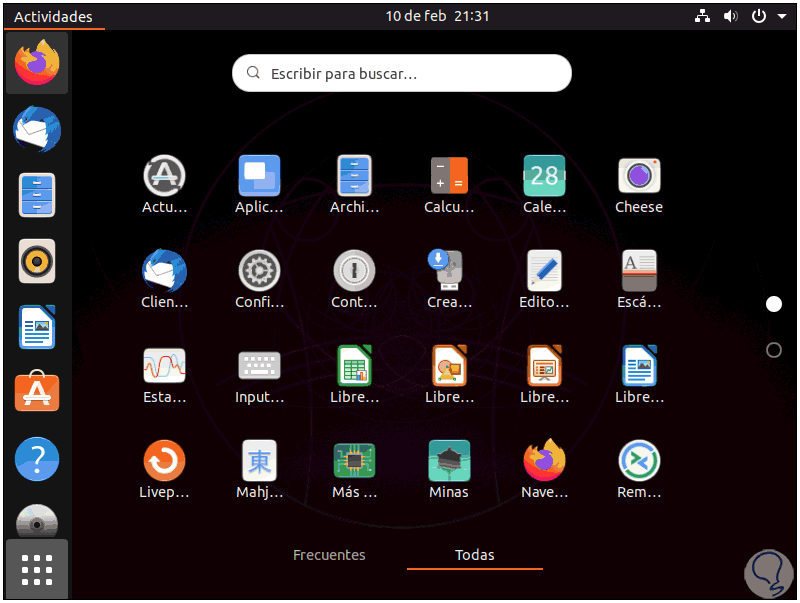Click the Show Applications grid button
Viewport: 800px width, 603px height.
click(x=37, y=569)
